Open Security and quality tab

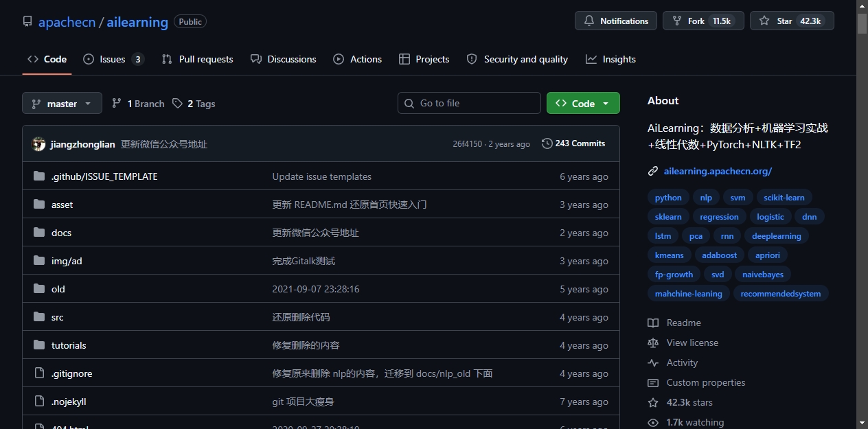click(517, 59)
